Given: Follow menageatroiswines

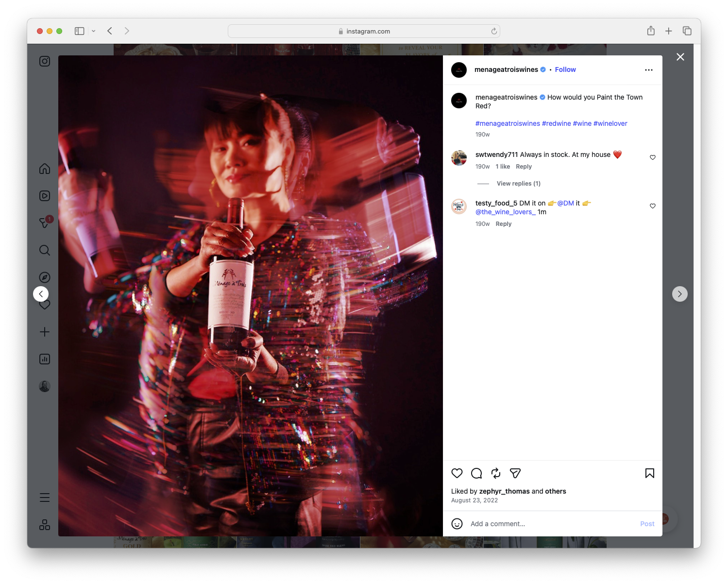Looking at the screenshot, I should (565, 69).
